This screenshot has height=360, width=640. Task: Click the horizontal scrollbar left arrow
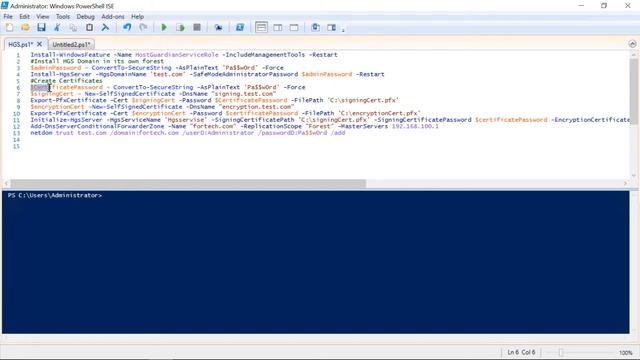click(x=6, y=183)
